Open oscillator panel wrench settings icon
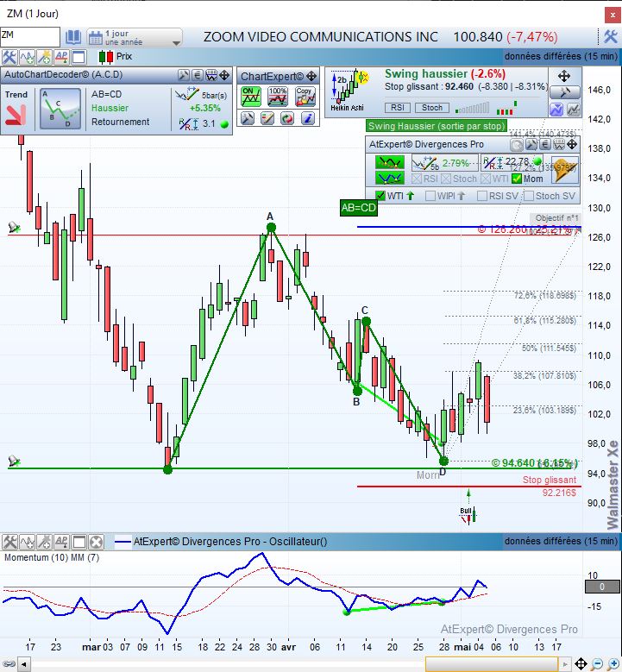This screenshot has height=672, width=622. [9, 542]
